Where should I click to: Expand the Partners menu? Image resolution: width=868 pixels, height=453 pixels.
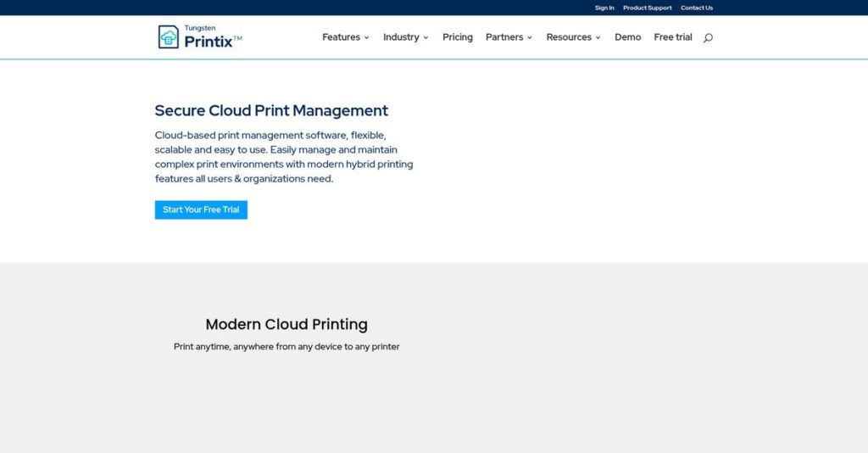click(509, 37)
